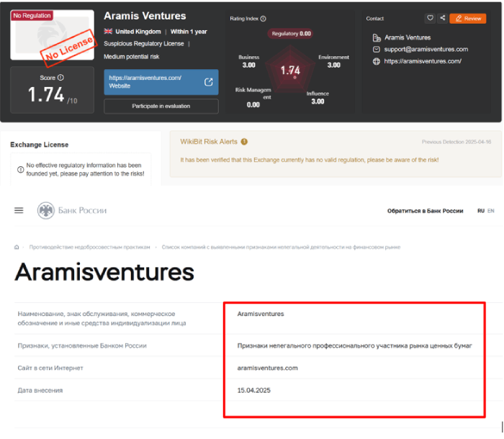Switch site language to EN
The height and width of the screenshot is (439, 504).
pyautogui.click(x=491, y=211)
